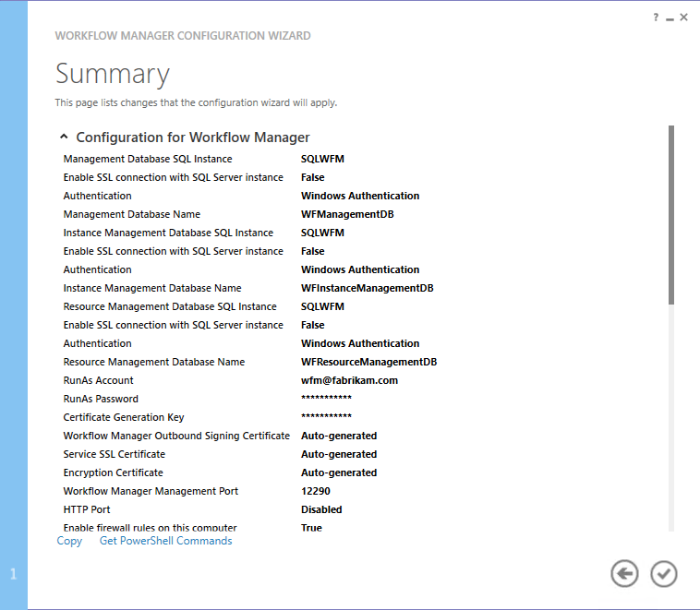
Task: Open help with question mark icon
Action: (656, 18)
